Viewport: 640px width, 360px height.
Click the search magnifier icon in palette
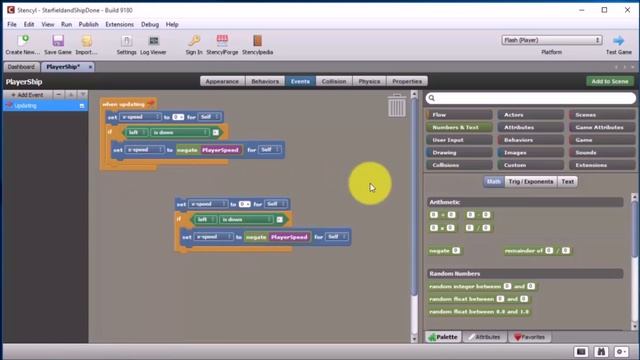pos(431,98)
